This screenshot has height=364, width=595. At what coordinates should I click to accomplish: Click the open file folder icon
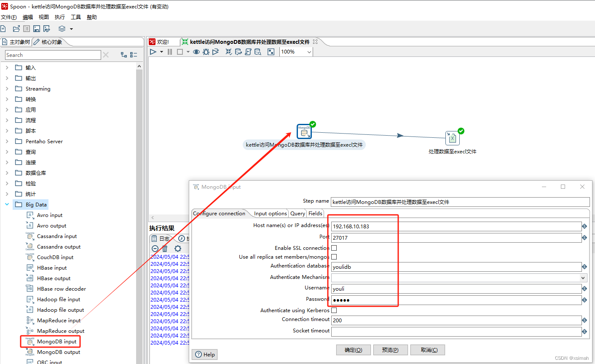pos(16,29)
